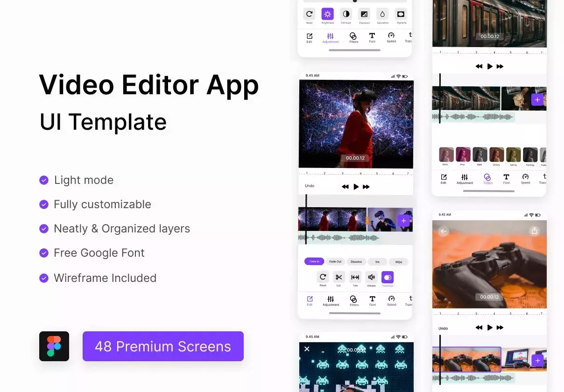Screen dimensions: 564x392
Task: Click the checkmark next to Wireframe Included
Action: [44, 278]
